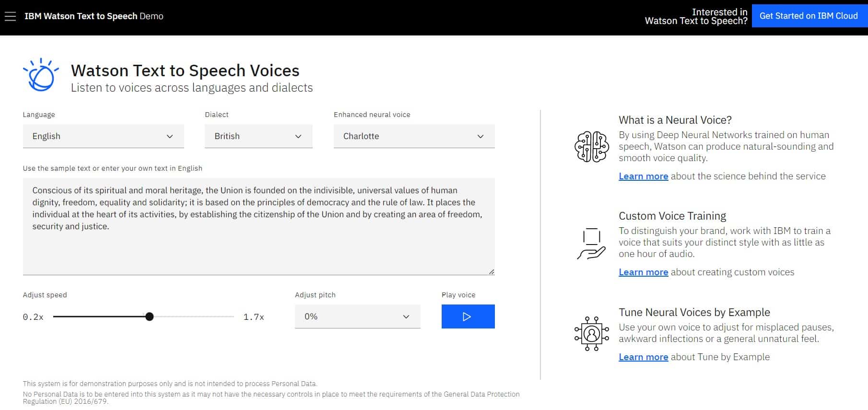Click the Adjust speed slider handle
868x410 pixels.
tap(150, 316)
